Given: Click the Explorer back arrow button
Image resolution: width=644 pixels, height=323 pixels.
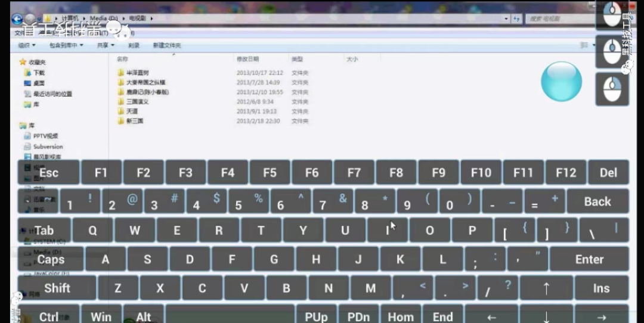Looking at the screenshot, I should [17, 18].
